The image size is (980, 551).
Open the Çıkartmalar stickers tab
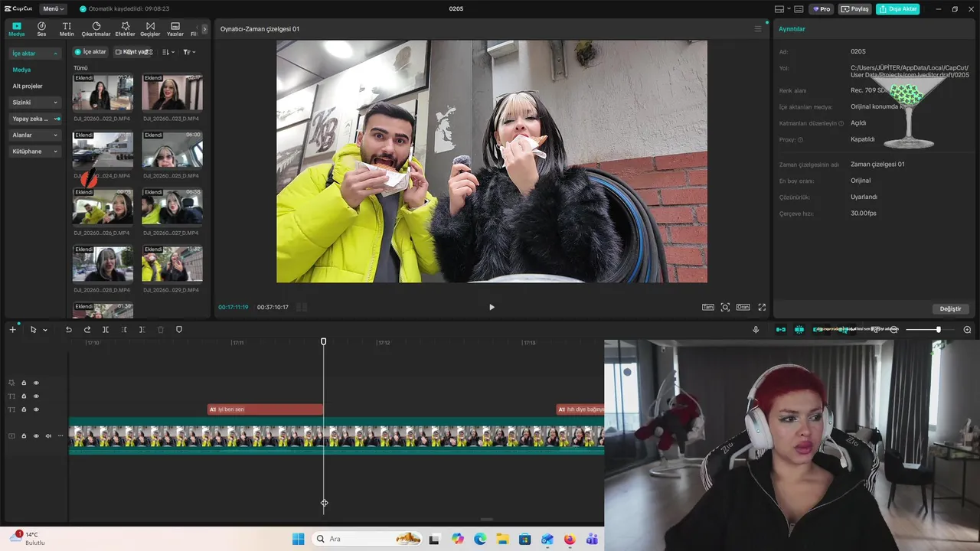click(x=96, y=29)
